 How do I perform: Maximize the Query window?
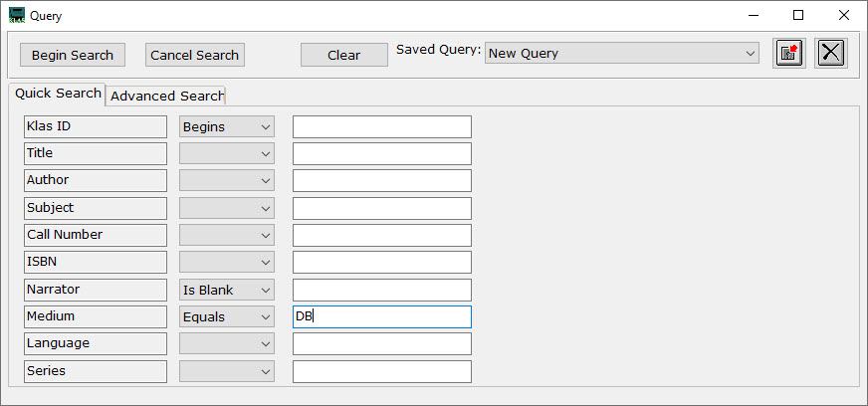(798, 15)
